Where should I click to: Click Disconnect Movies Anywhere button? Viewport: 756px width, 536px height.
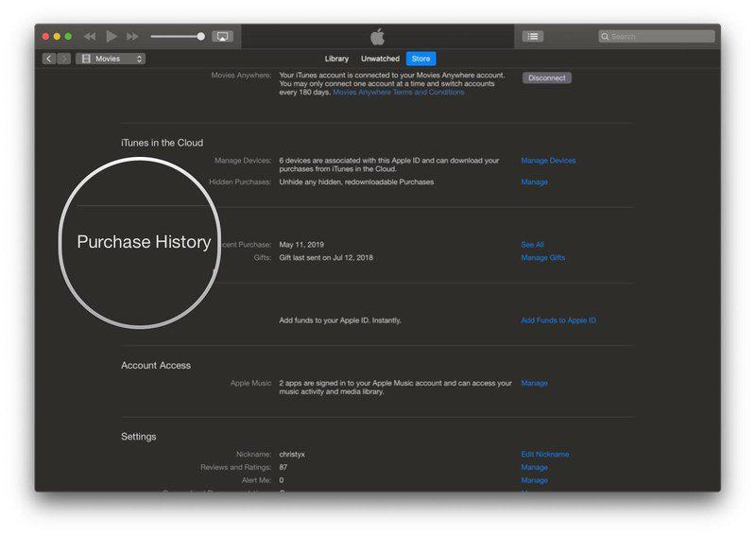[547, 78]
